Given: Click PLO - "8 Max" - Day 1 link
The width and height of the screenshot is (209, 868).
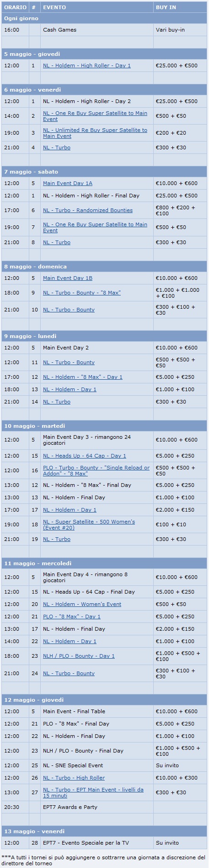Looking at the screenshot, I should [x=72, y=617].
